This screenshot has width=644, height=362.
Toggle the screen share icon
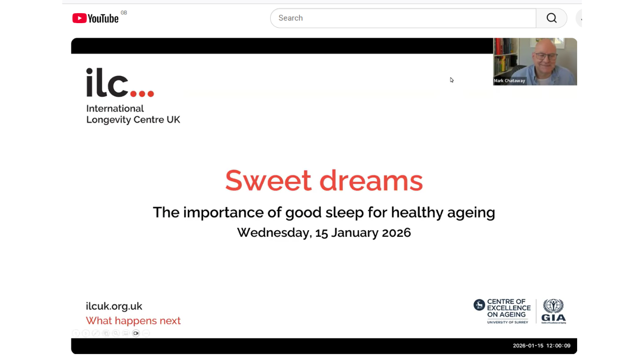pyautogui.click(x=126, y=333)
